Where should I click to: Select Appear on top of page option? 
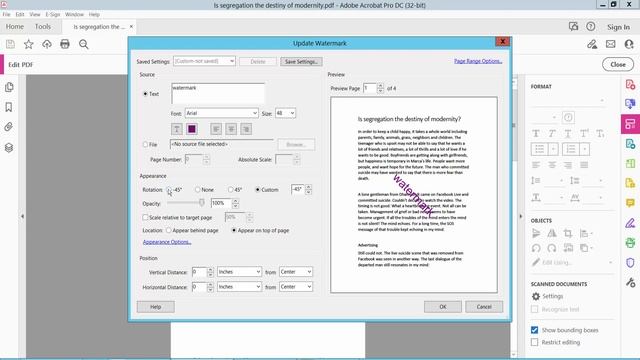234,231
